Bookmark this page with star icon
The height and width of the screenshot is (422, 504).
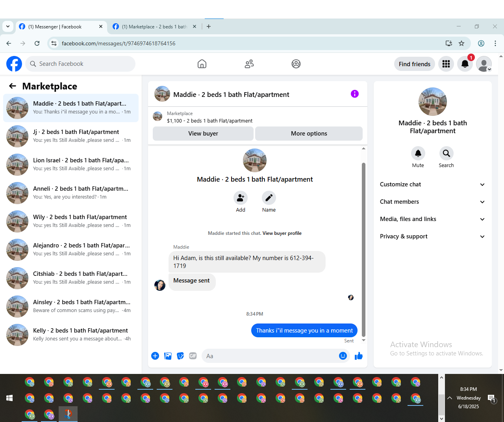coord(461,43)
